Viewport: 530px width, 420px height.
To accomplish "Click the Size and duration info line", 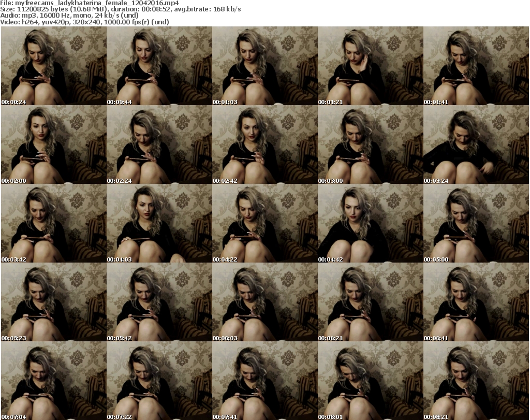I will click(x=120, y=9).
